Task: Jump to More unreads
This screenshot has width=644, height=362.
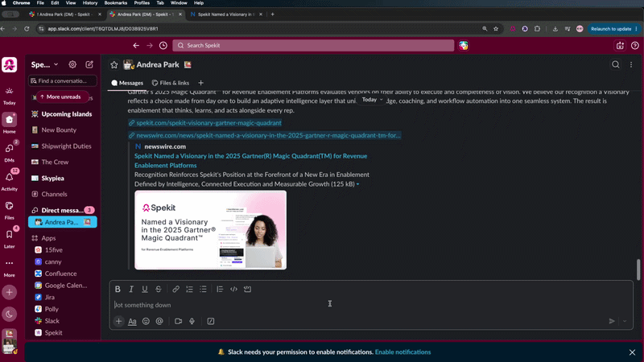Action: [63, 97]
